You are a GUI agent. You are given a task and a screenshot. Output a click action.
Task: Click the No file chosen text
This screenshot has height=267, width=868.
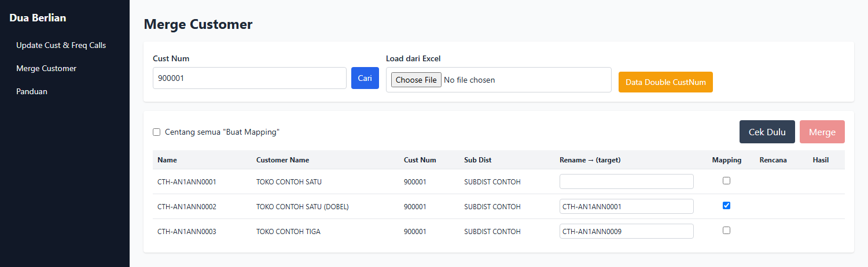click(x=469, y=80)
